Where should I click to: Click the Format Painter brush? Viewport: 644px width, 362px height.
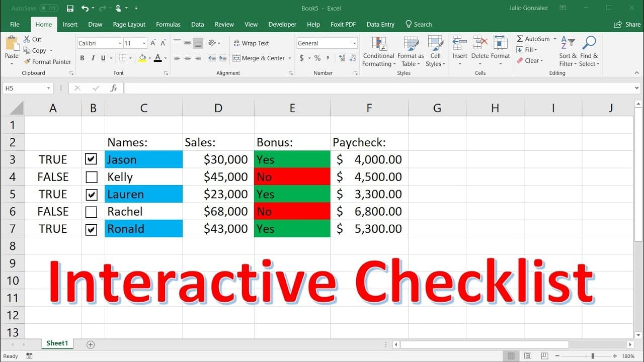(x=28, y=62)
